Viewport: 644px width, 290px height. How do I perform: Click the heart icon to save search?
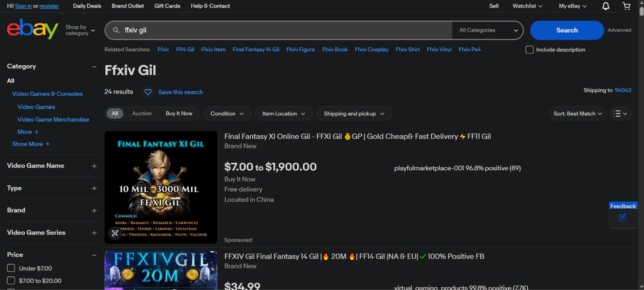tap(148, 92)
